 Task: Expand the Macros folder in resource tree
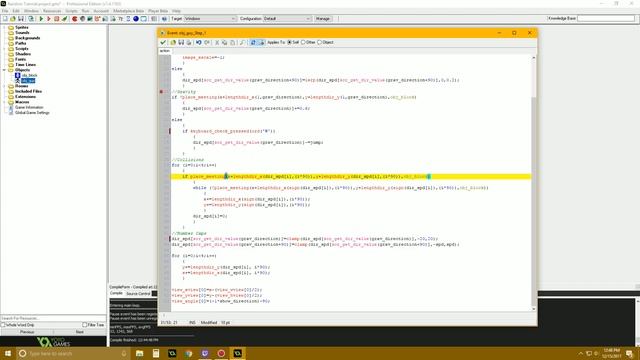(x=4, y=102)
